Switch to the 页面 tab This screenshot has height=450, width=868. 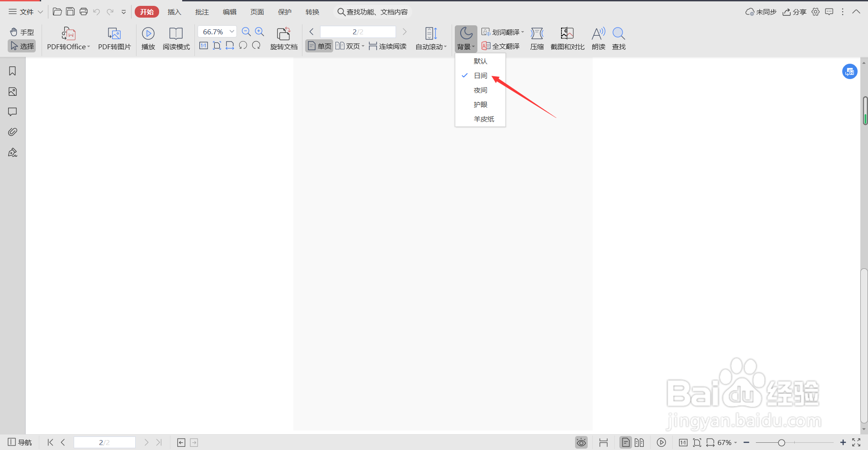257,12
